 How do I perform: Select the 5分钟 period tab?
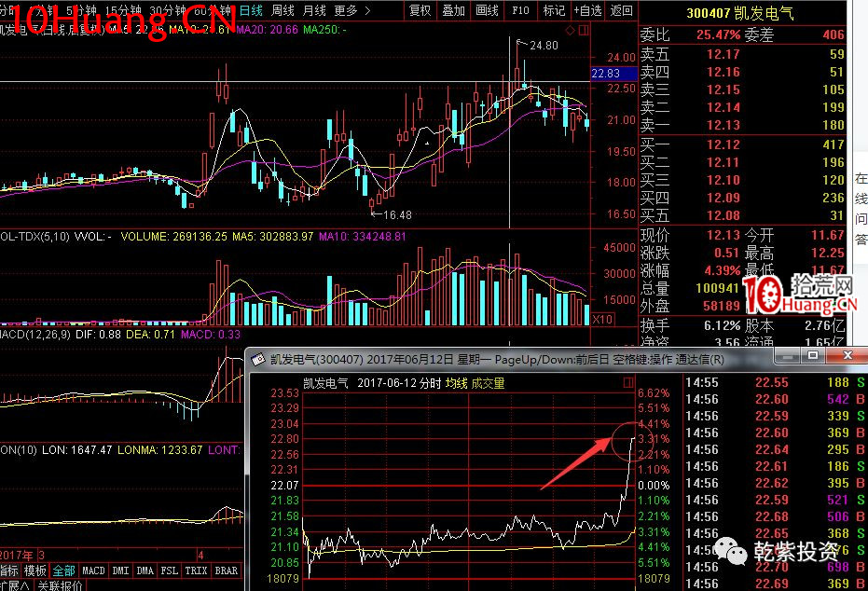coord(81,10)
